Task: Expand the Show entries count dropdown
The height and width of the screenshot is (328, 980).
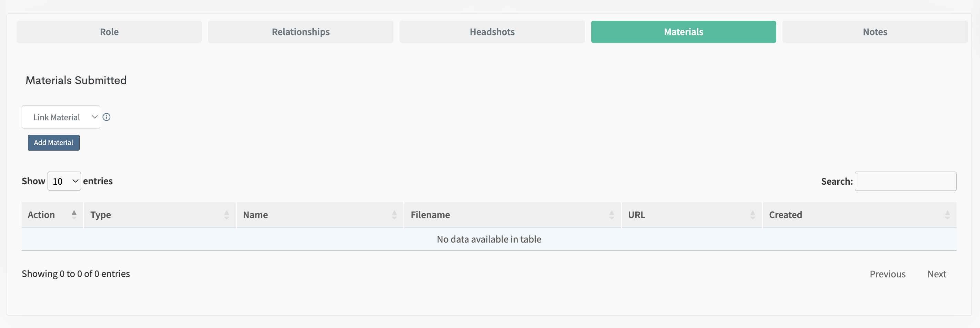Action: (x=64, y=181)
